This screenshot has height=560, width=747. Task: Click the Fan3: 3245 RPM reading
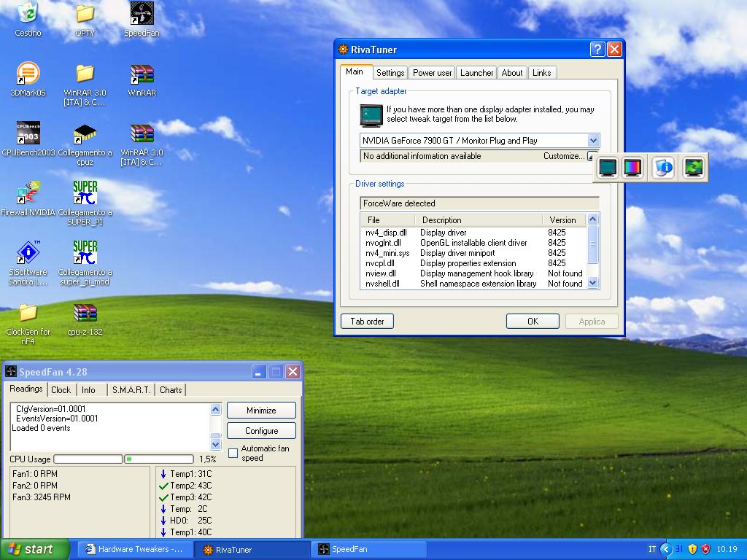(42, 497)
